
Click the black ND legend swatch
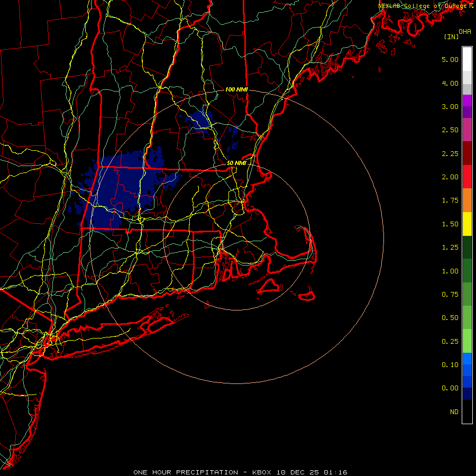467,411
